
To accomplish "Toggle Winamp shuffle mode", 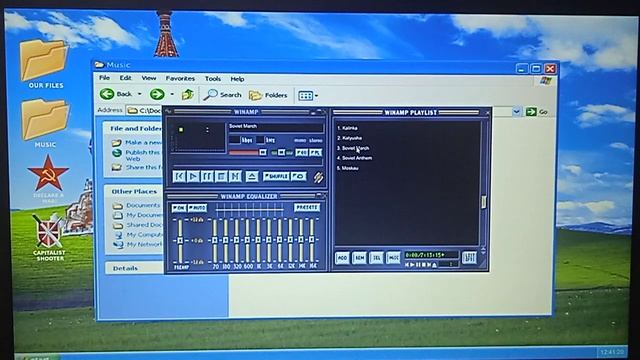I will tap(276, 176).
